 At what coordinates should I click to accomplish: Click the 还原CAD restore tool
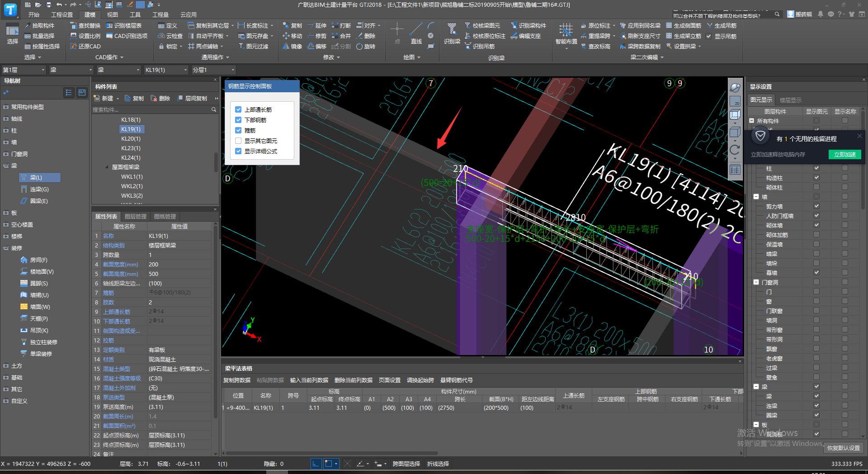[x=85, y=47]
